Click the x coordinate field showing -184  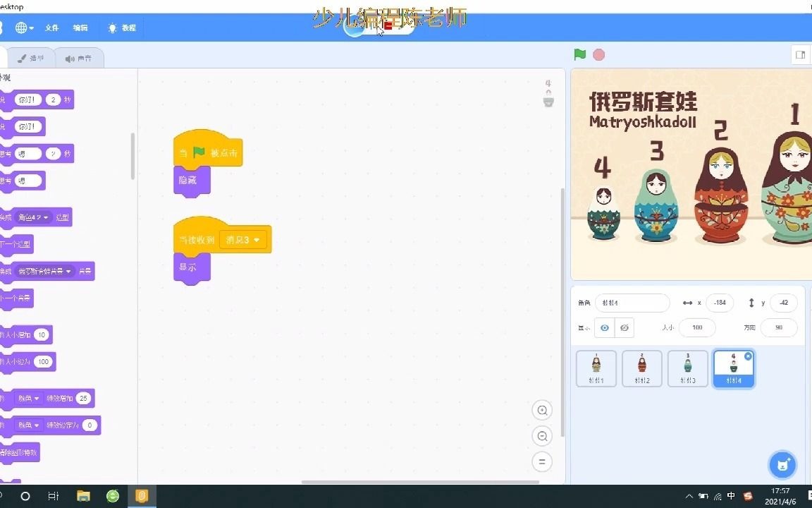click(719, 302)
